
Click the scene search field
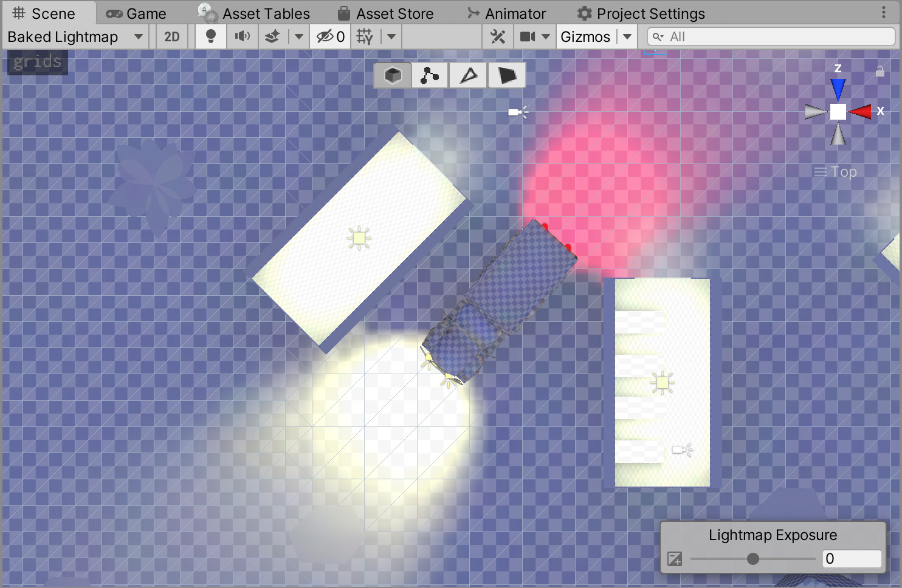coord(771,37)
